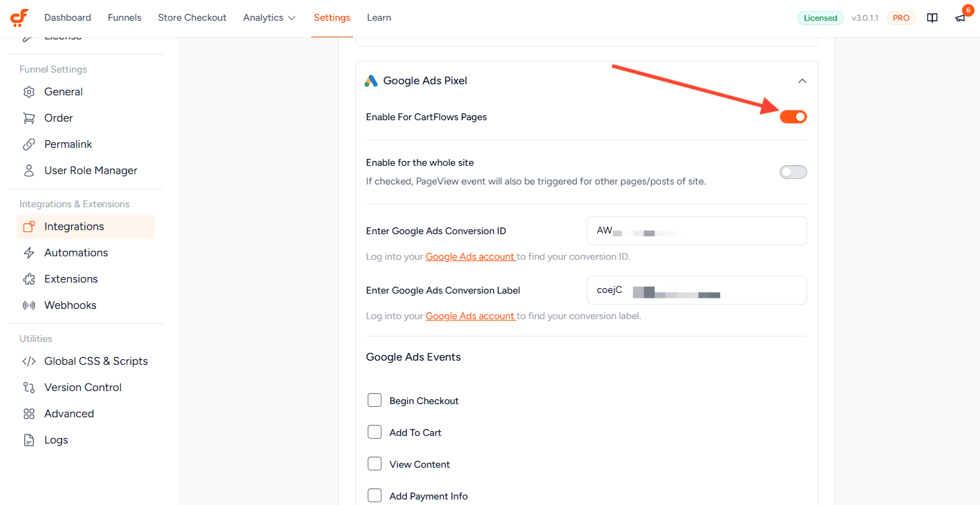This screenshot has height=505, width=980.
Task: Open the knowledge base book icon
Action: pos(932,18)
